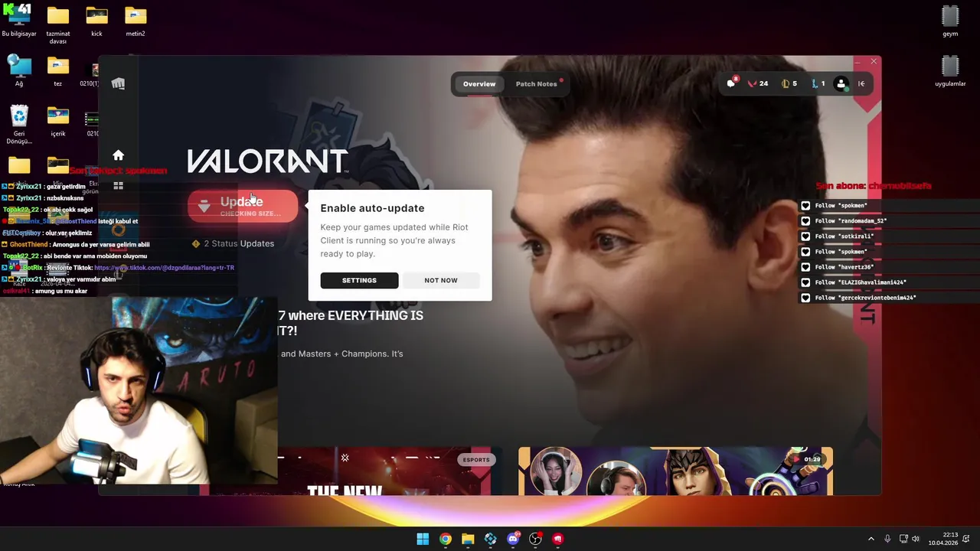Select the tazminat davası folder

pyautogui.click(x=58, y=24)
